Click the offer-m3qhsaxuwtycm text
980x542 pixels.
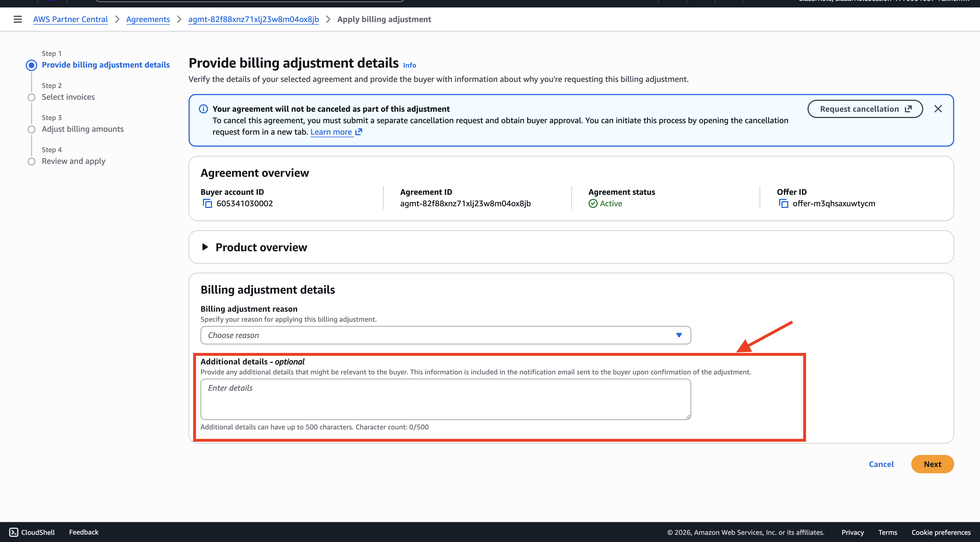coord(834,203)
